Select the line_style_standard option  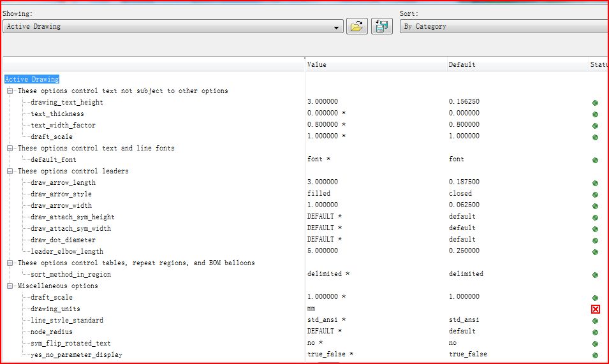(x=67, y=320)
